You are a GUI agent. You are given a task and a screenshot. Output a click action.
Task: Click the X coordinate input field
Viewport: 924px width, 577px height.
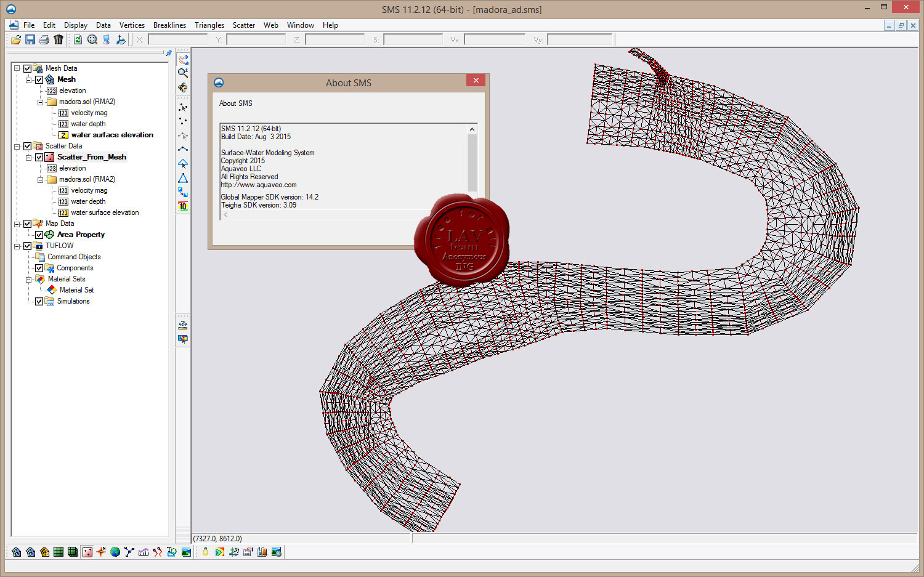tap(177, 39)
